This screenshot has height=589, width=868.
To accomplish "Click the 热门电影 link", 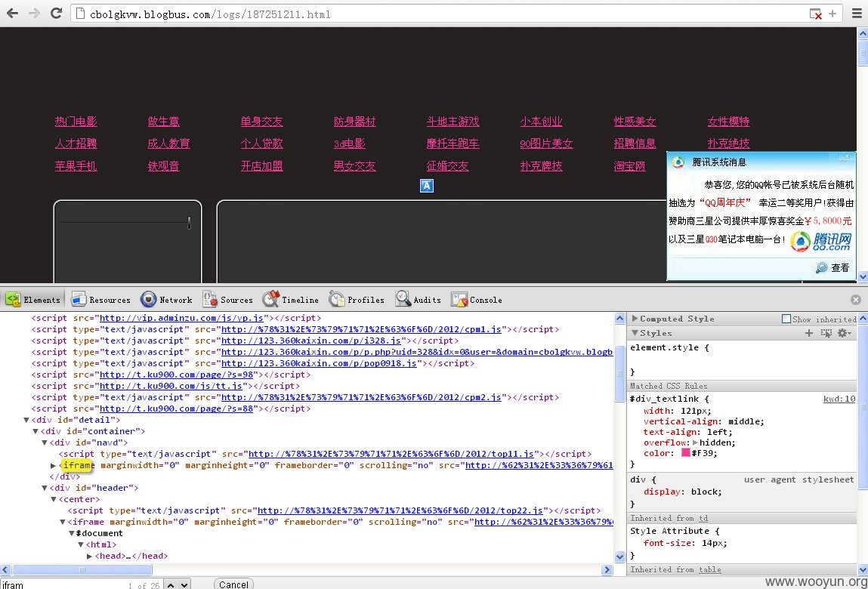I will point(76,122).
